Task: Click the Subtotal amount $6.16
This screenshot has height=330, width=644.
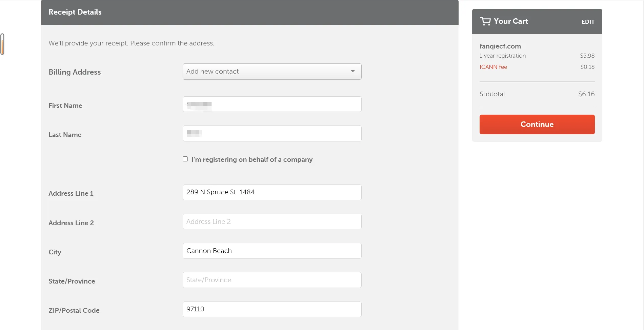Action: coord(586,94)
